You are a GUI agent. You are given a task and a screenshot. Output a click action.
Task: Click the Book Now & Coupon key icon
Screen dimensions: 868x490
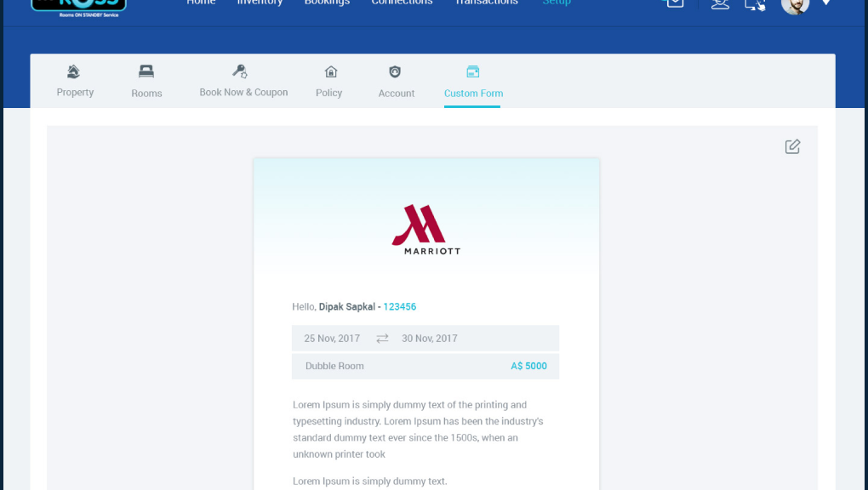[240, 71]
